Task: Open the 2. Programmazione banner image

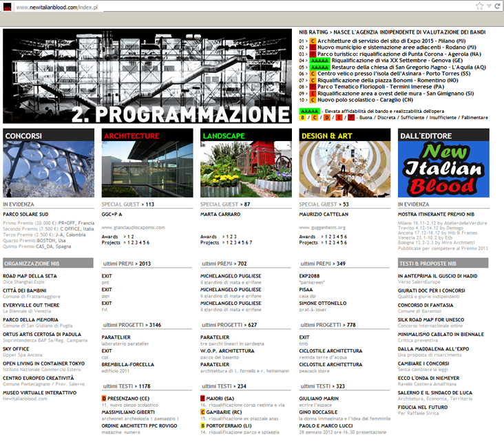Action: tap(147, 76)
